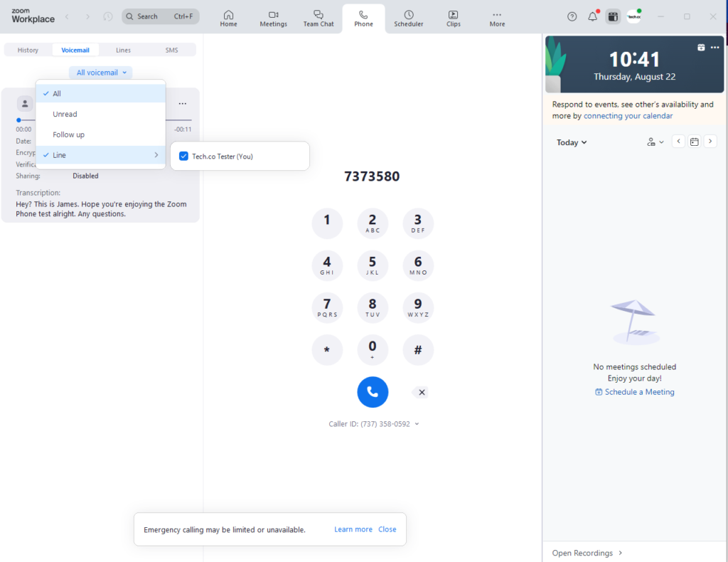Screen dimensions: 728x562
Task: Expand the Today calendar view dropdown
Action: coord(571,142)
